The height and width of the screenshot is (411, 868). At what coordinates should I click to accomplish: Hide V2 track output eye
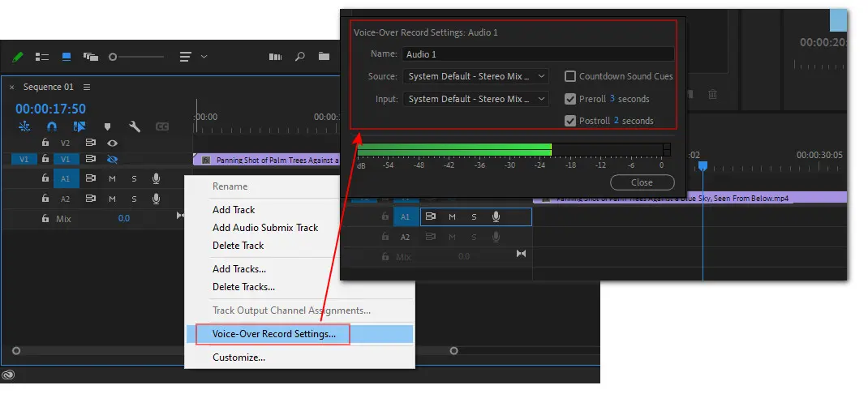[x=113, y=143]
